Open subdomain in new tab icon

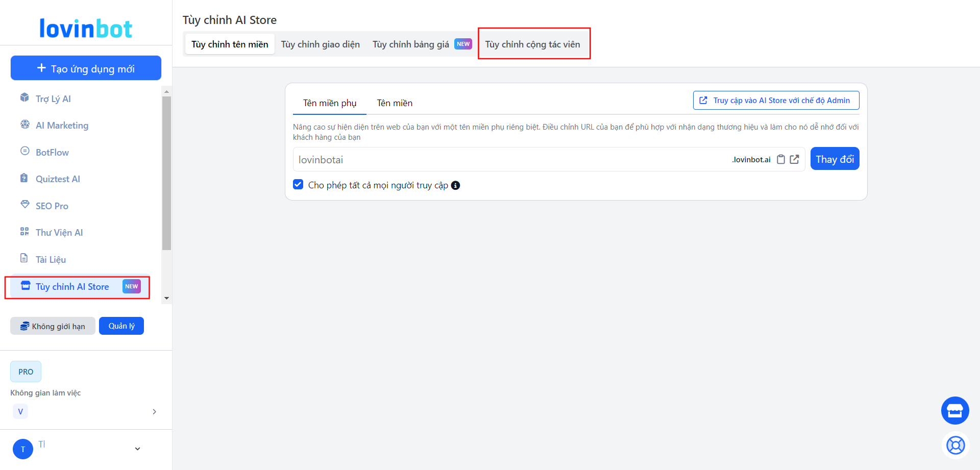[794, 159]
